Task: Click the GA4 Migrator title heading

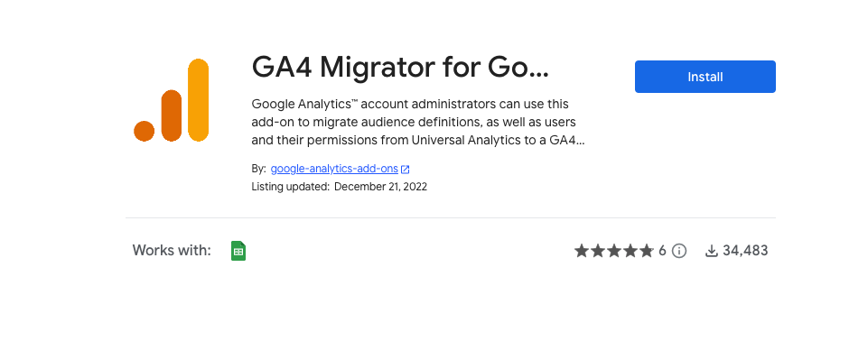Action: 400,68
